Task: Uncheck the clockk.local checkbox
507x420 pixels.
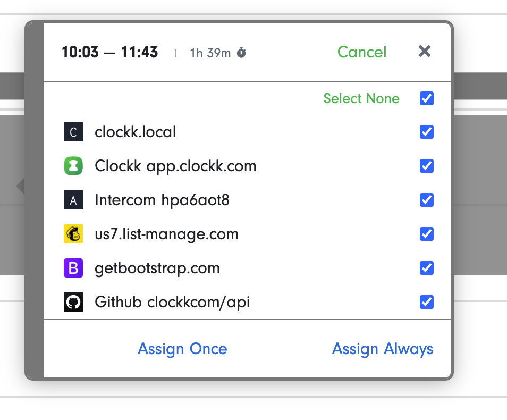Action: tap(427, 132)
